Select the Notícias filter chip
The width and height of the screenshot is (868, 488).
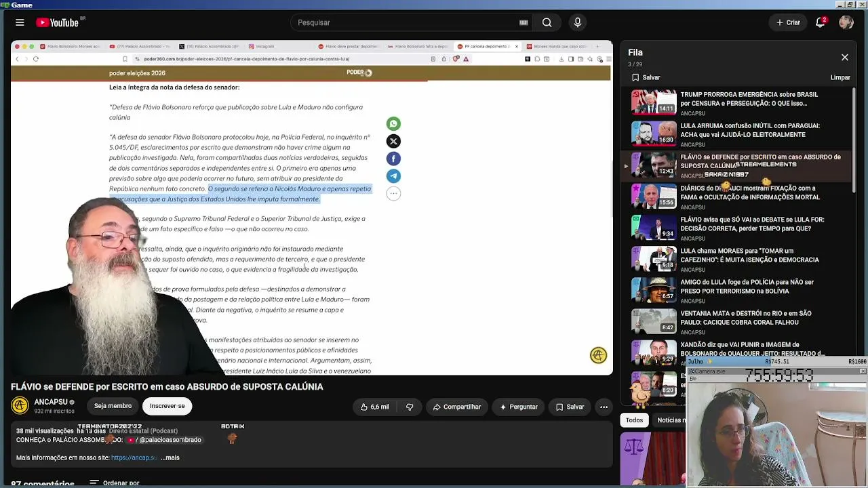[671, 420]
